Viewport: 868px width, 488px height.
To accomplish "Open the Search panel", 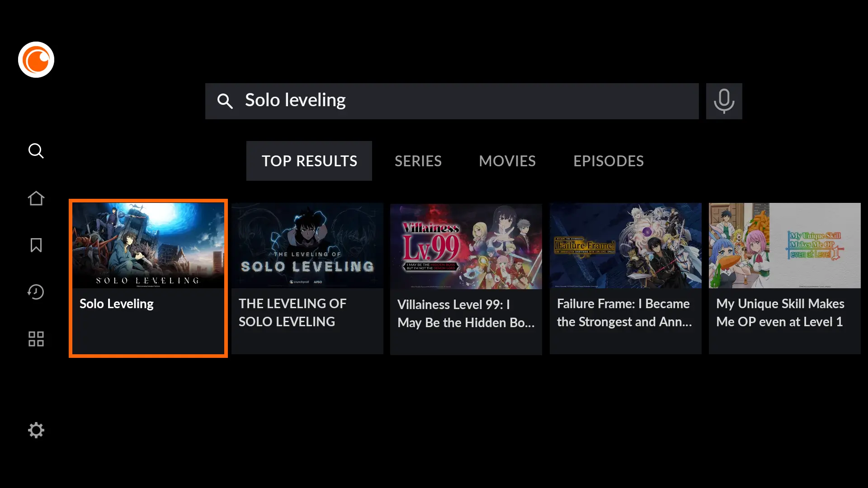I will [x=36, y=151].
